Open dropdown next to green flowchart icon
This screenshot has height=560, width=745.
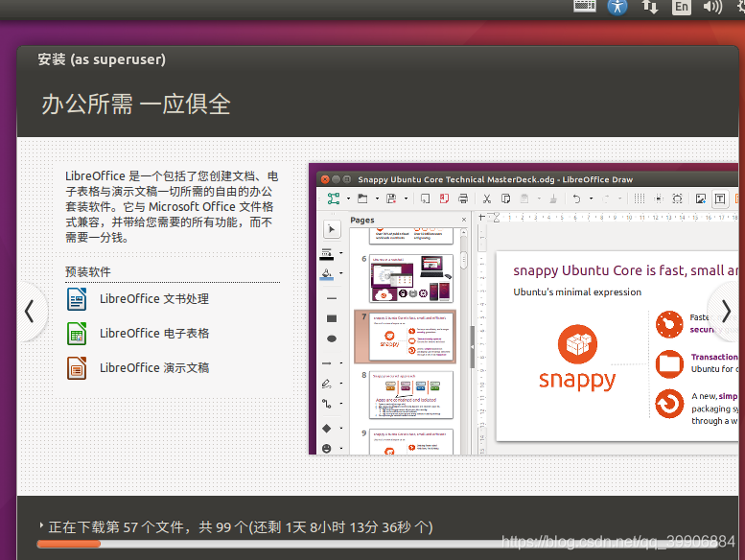tap(348, 198)
